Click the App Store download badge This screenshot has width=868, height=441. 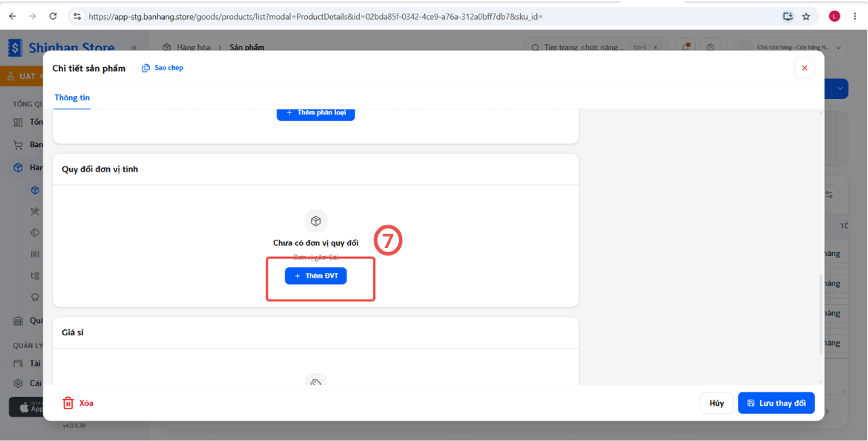[x=27, y=407]
